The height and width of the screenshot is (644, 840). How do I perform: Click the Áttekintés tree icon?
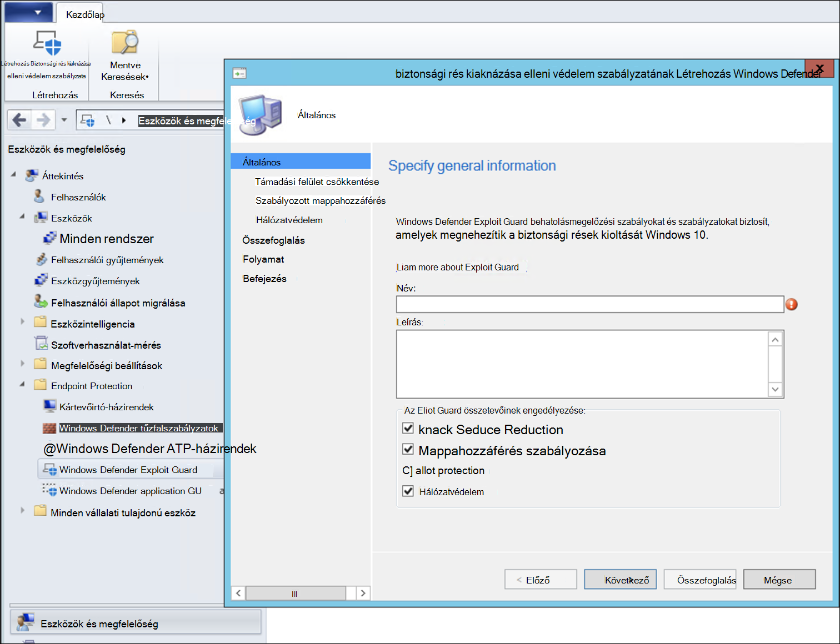click(32, 176)
